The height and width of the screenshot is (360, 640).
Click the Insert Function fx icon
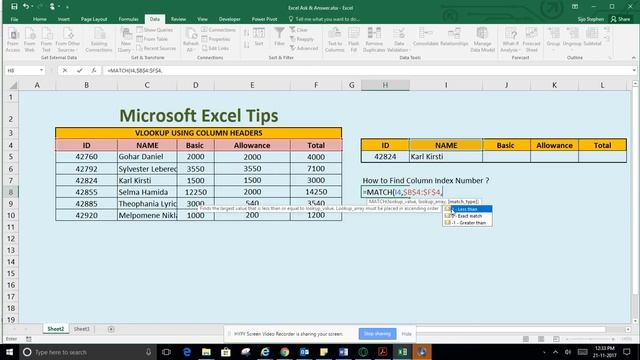coord(94,71)
